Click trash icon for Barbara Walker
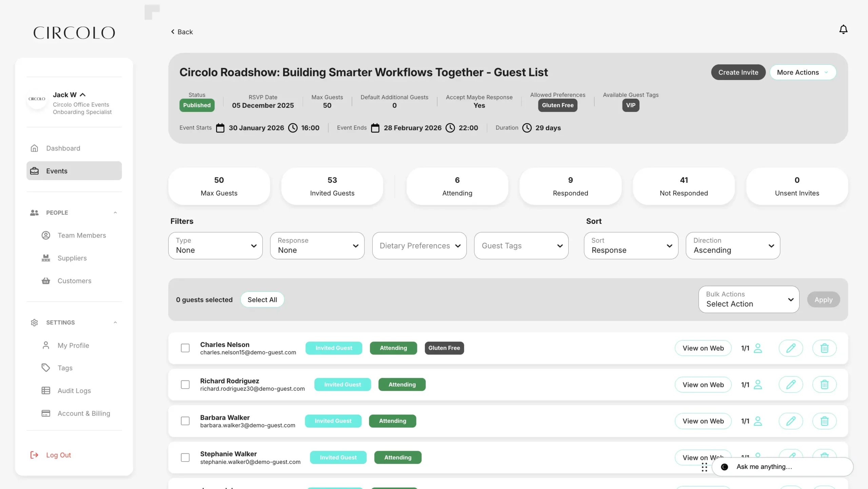This screenshot has width=868, height=489. (x=824, y=421)
